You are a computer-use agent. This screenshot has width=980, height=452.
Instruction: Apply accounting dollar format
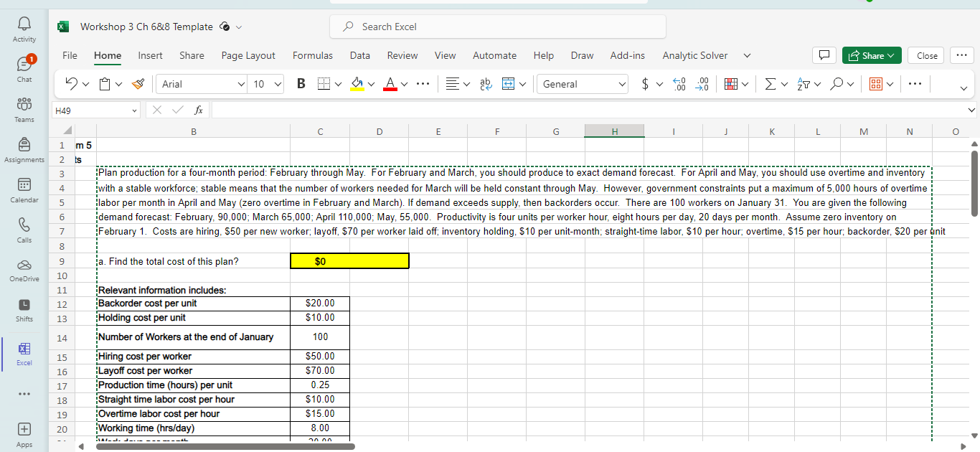646,84
